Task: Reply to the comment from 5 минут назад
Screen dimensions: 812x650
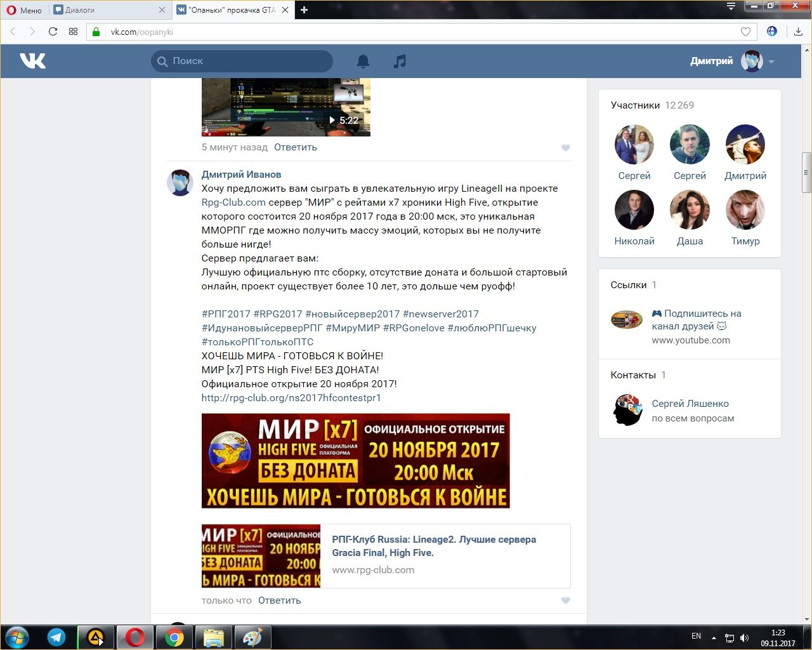Action: click(x=295, y=147)
